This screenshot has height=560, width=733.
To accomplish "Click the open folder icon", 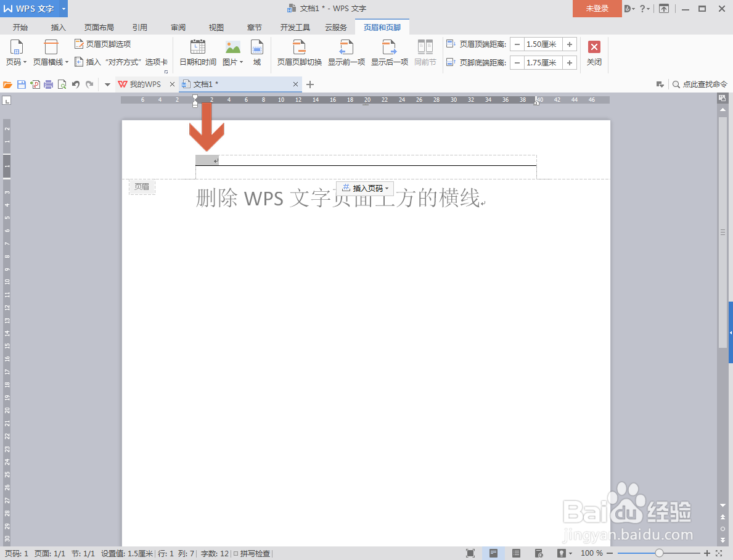I will click(x=7, y=84).
